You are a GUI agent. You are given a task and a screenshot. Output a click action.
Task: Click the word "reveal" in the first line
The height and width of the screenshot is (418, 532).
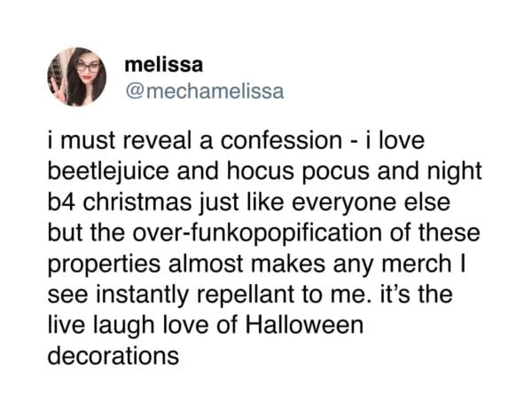click(170, 142)
